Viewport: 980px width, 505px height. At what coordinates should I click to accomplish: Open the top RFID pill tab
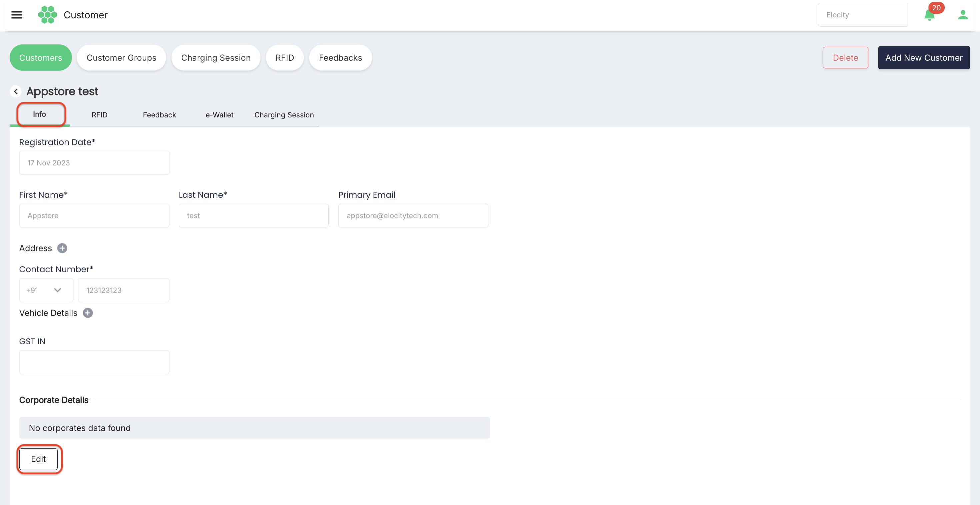coord(285,57)
